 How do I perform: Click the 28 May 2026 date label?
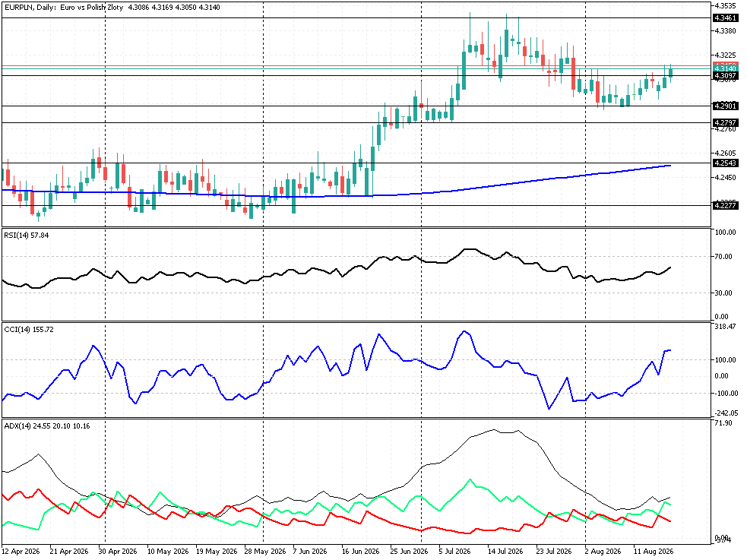pyautogui.click(x=265, y=552)
